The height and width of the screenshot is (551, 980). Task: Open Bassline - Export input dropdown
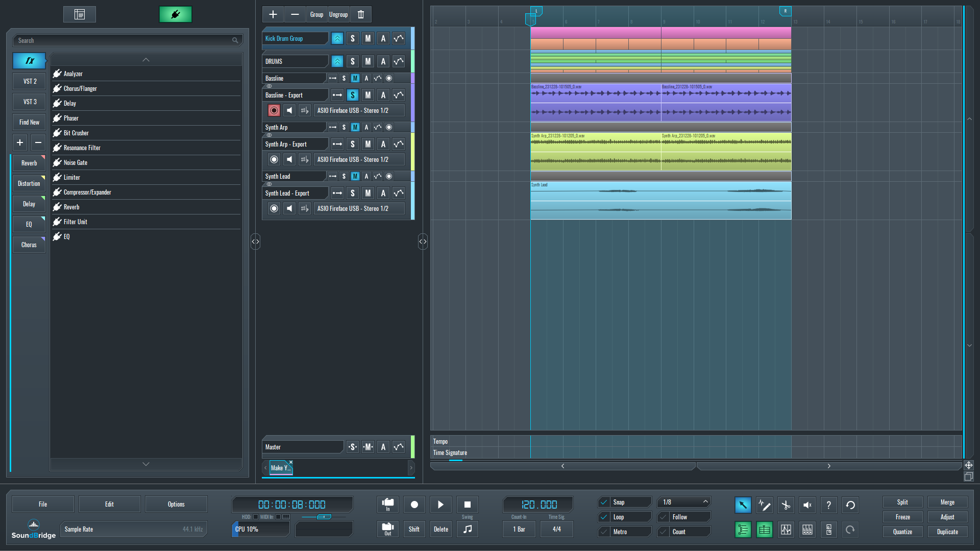(x=360, y=110)
